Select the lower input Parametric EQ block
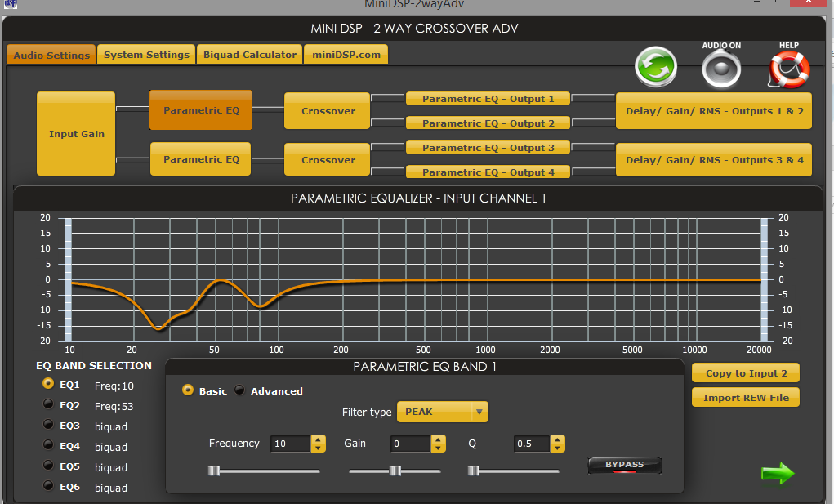Screen dimensions: 834x504 click(x=200, y=159)
